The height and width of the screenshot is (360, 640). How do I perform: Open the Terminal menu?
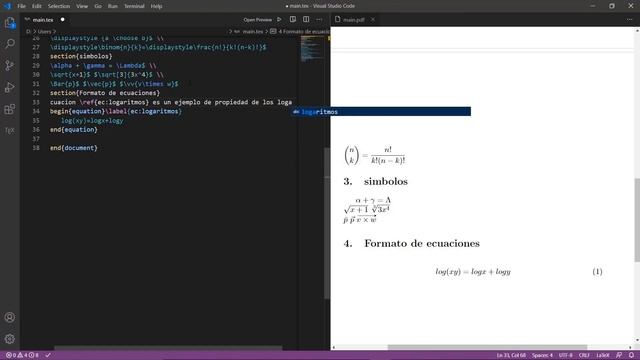(x=134, y=6)
